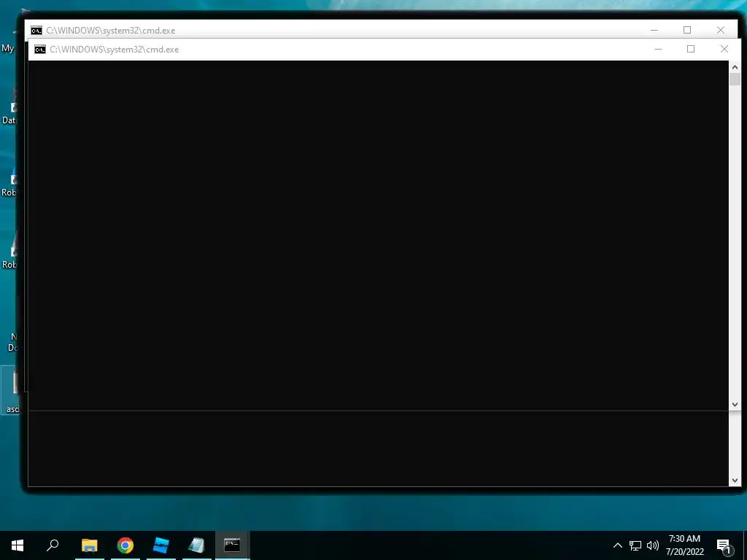This screenshot has height=560, width=747.
Task: Open system menu icon of front cmd window
Action: 40,50
